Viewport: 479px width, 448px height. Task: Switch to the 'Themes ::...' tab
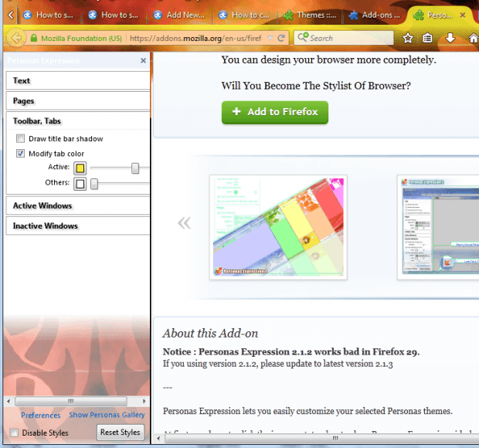coord(310,15)
